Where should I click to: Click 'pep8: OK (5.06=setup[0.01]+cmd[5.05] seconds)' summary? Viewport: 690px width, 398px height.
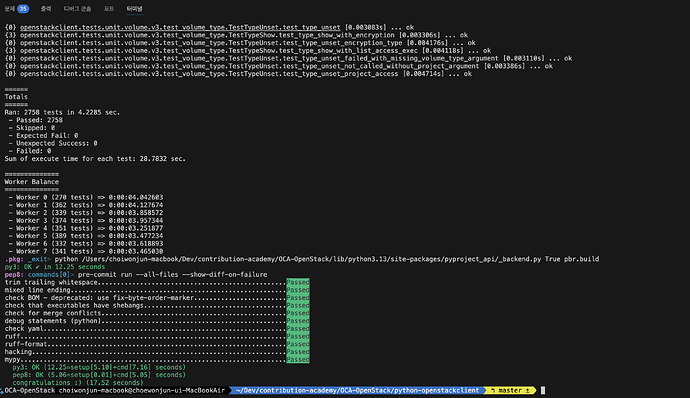99,375
